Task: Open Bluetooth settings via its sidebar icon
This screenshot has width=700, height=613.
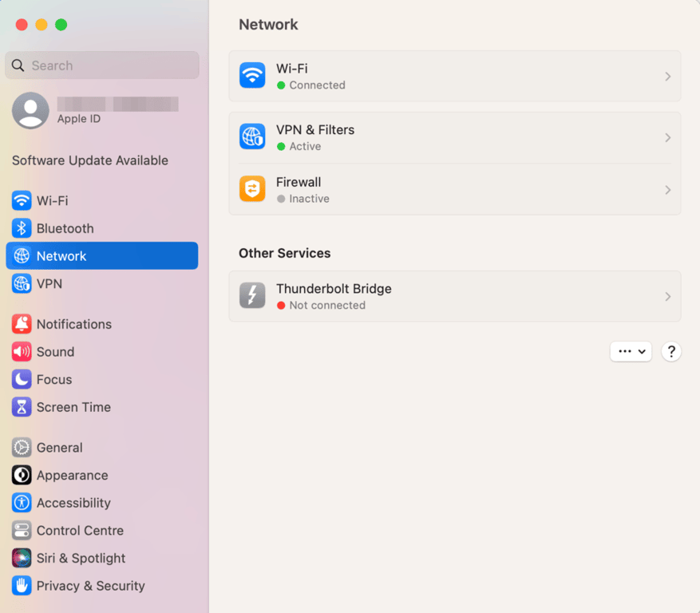Action: (20, 228)
